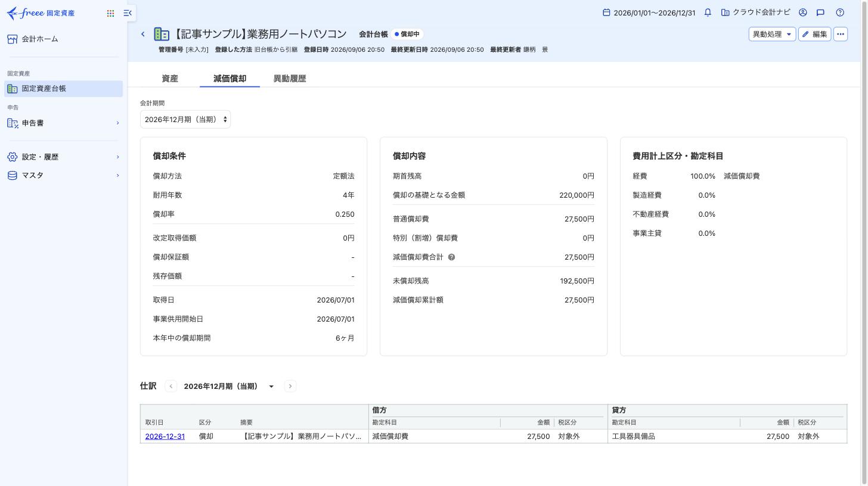The height and width of the screenshot is (486, 868).
Task: Click 会計ホーム sidebar icon
Action: pyautogui.click(x=12, y=39)
